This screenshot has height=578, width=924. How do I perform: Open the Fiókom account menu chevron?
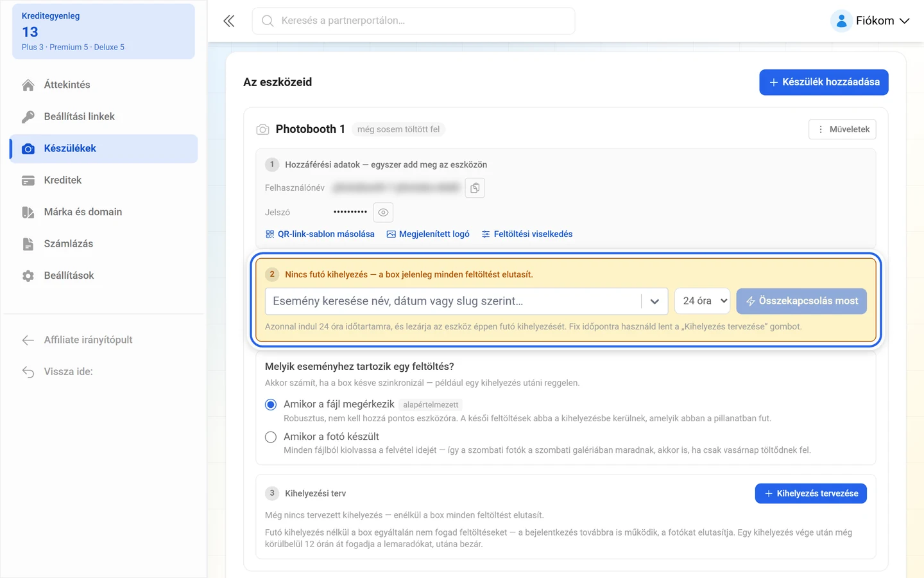pyautogui.click(x=905, y=21)
